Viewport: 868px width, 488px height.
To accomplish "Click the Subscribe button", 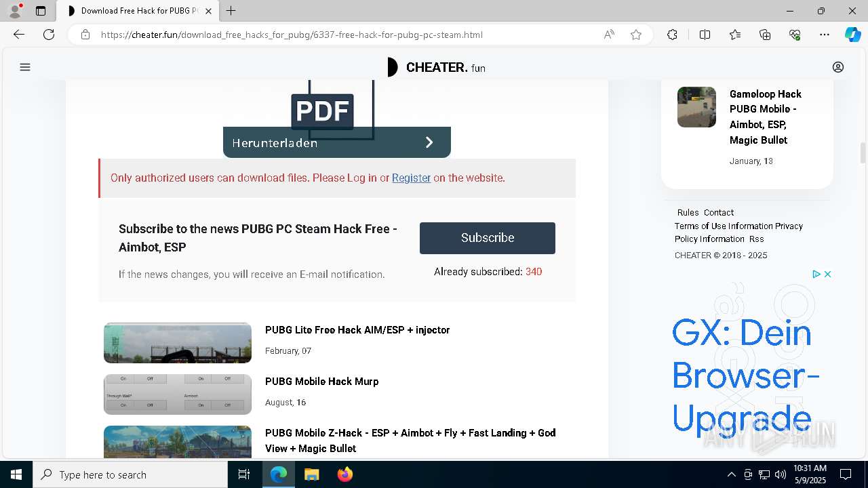I will point(488,238).
